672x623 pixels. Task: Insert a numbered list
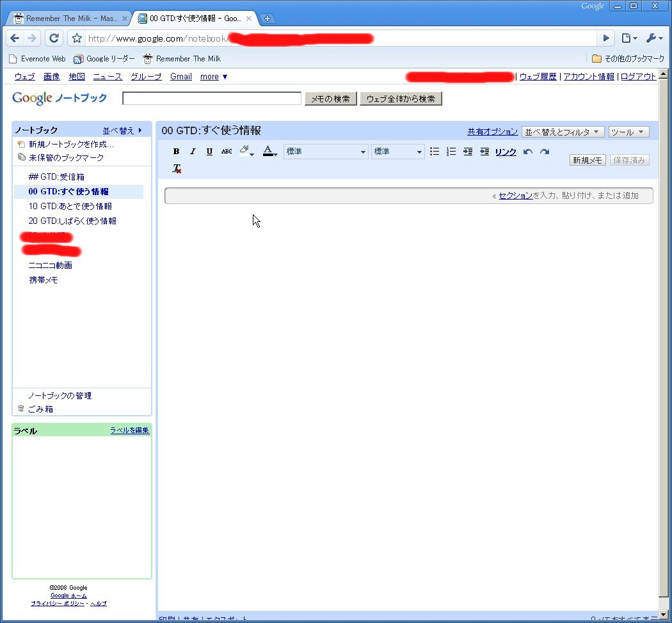(451, 152)
